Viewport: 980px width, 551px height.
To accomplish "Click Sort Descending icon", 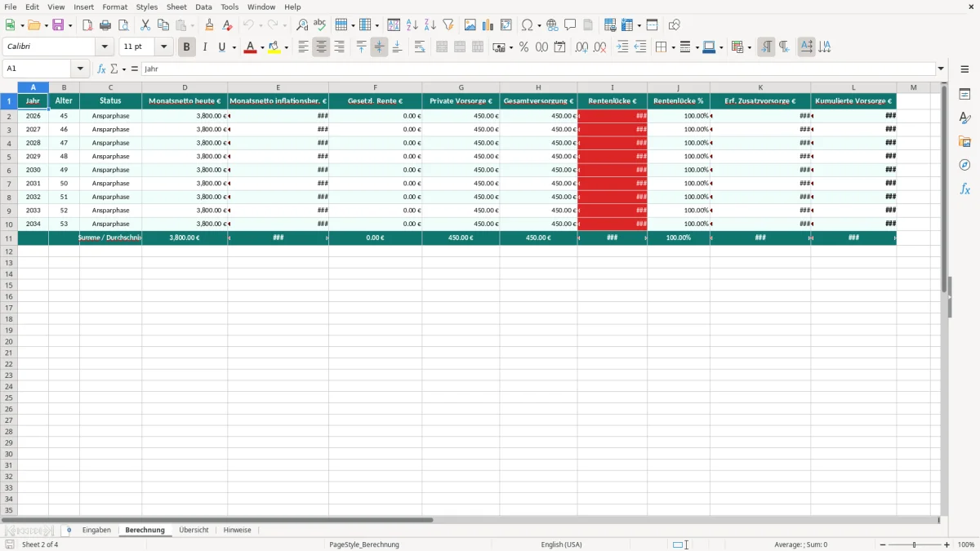I will 430,25.
